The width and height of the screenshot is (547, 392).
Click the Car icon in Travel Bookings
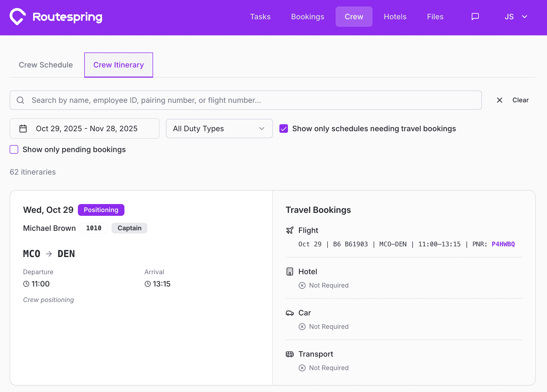point(290,313)
